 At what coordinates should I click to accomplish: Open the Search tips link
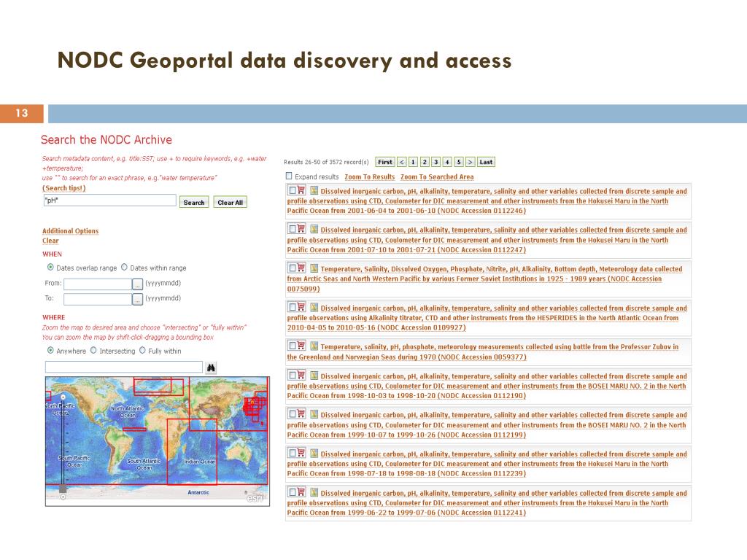[x=64, y=188]
